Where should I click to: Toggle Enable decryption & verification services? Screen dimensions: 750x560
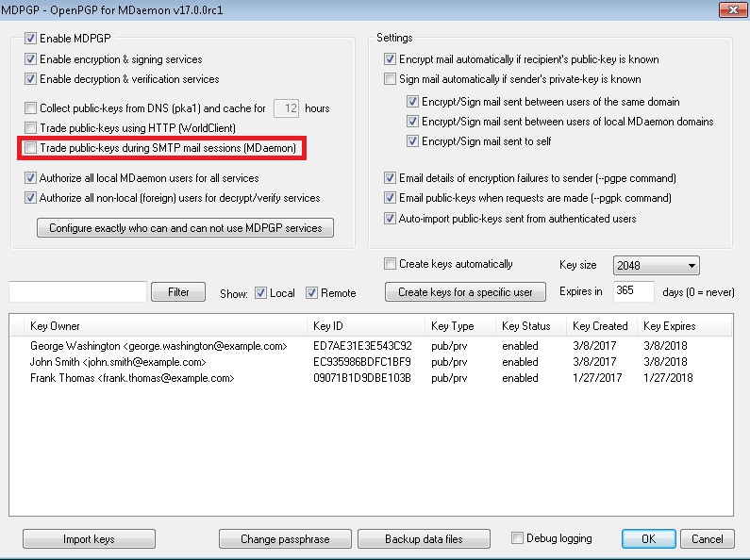point(30,79)
